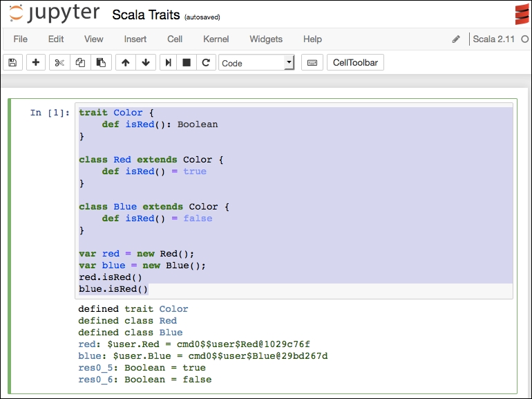Open the View menu
Image resolution: width=532 pixels, height=399 pixels.
point(94,39)
